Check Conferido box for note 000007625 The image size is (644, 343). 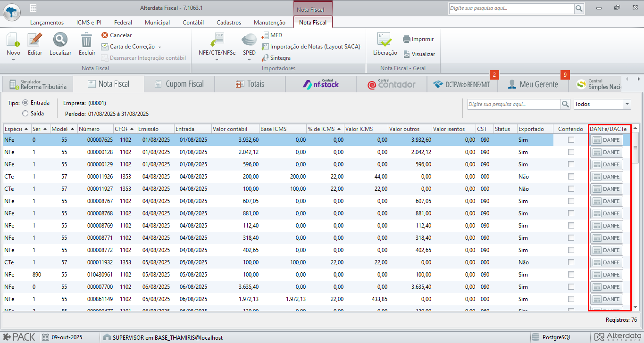(x=571, y=140)
